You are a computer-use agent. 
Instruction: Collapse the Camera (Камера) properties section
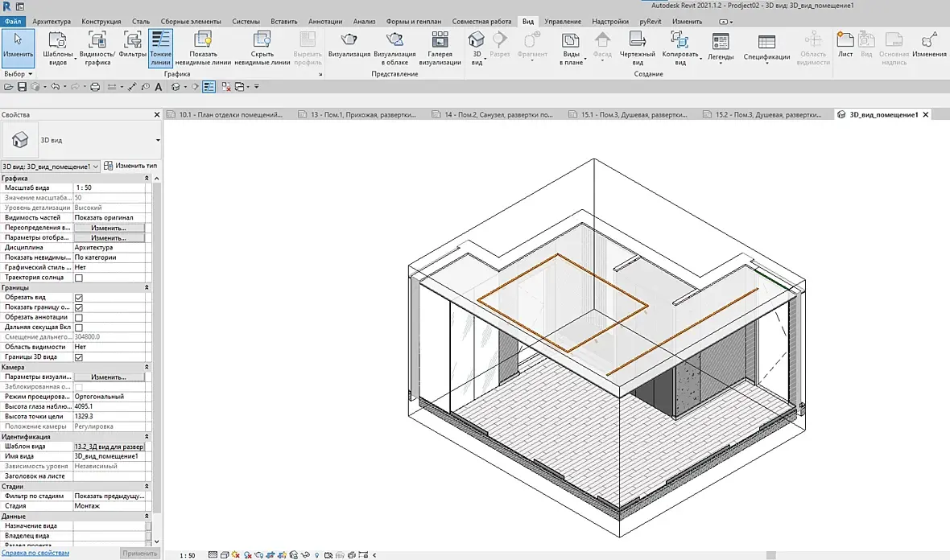click(147, 367)
